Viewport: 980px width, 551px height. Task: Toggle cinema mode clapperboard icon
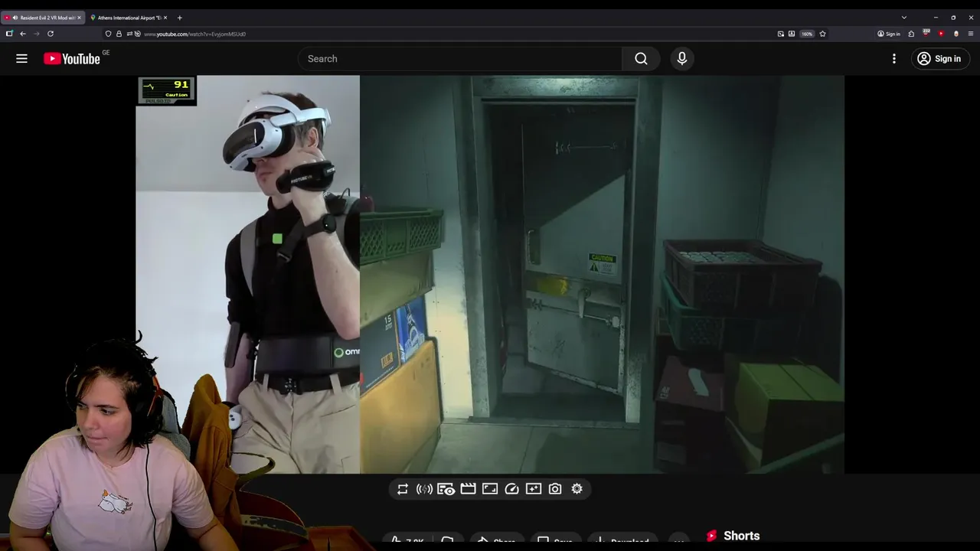[x=468, y=489]
